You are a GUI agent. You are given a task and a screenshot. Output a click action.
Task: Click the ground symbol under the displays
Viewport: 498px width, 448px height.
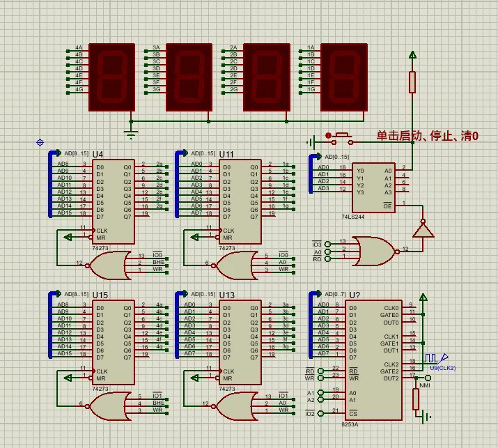point(131,134)
